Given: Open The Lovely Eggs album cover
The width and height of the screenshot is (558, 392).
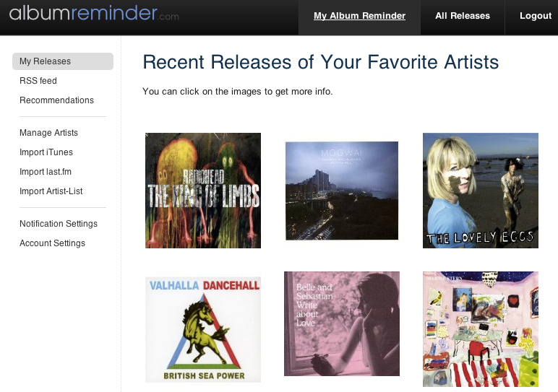Looking at the screenshot, I should click(481, 191).
